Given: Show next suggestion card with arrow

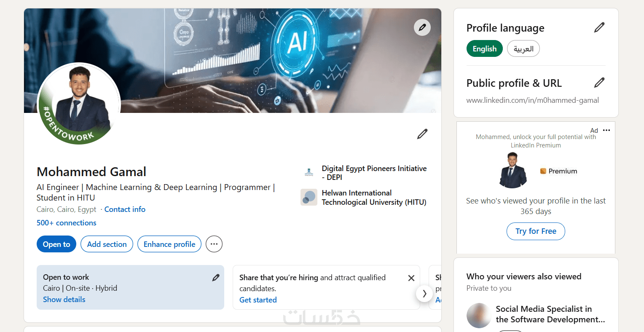Looking at the screenshot, I should click(424, 294).
